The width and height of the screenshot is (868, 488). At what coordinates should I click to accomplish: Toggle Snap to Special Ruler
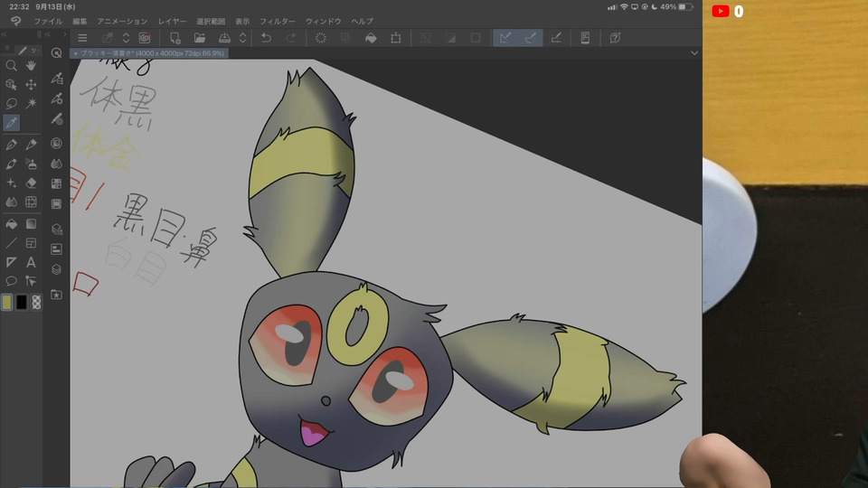531,38
